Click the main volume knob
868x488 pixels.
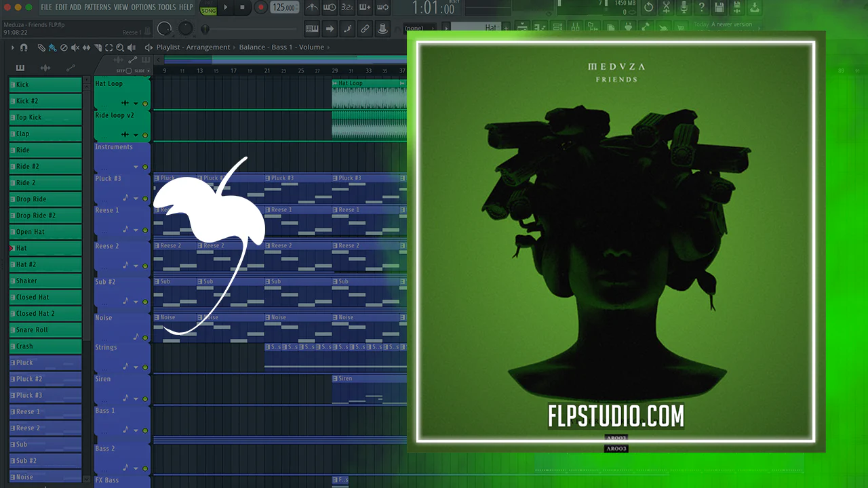[x=164, y=28]
